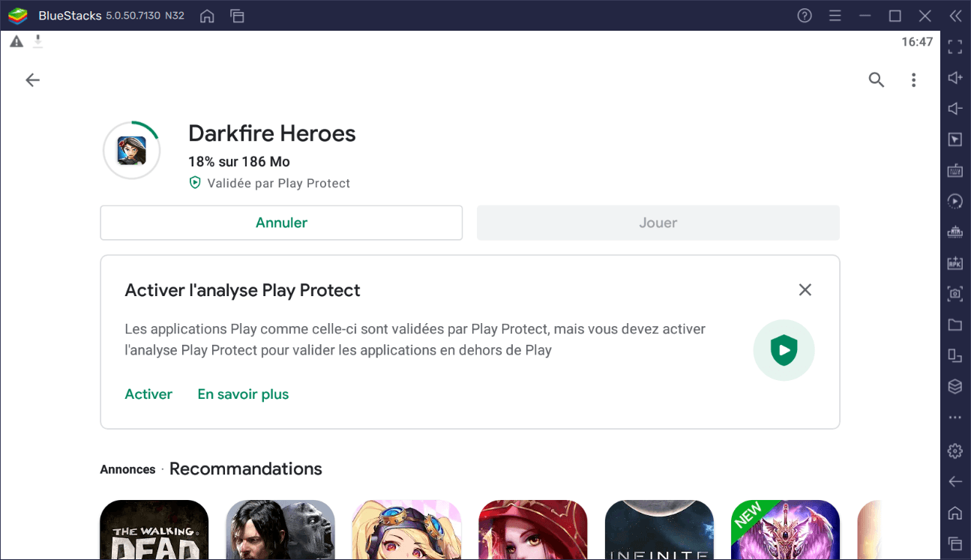
Task: Open BlueStacks home tab icon
Action: (x=208, y=16)
